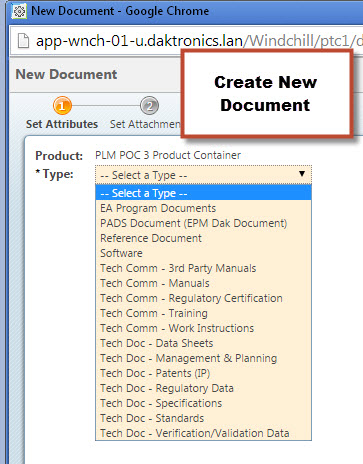Click Chrome window app icon in title bar
The height and width of the screenshot is (464, 363).
coord(19,11)
